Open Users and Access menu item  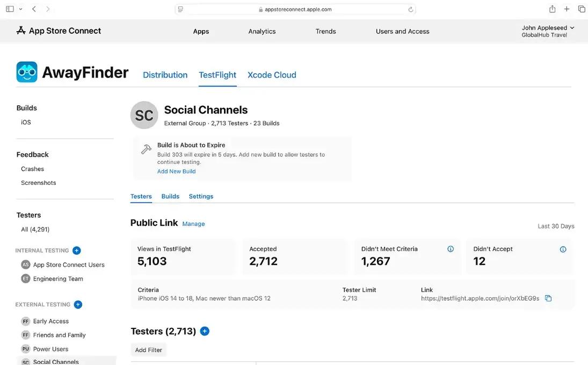pyautogui.click(x=402, y=32)
